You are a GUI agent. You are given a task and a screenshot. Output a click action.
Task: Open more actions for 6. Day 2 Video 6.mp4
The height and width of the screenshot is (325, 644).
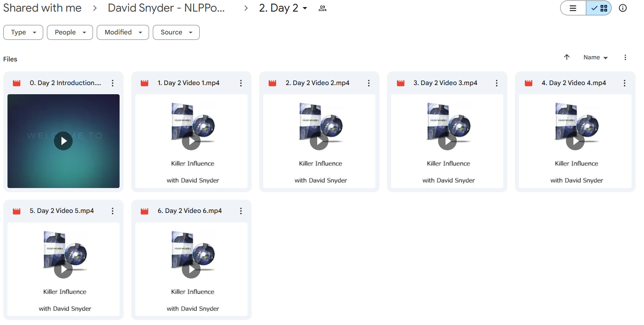pyautogui.click(x=241, y=211)
